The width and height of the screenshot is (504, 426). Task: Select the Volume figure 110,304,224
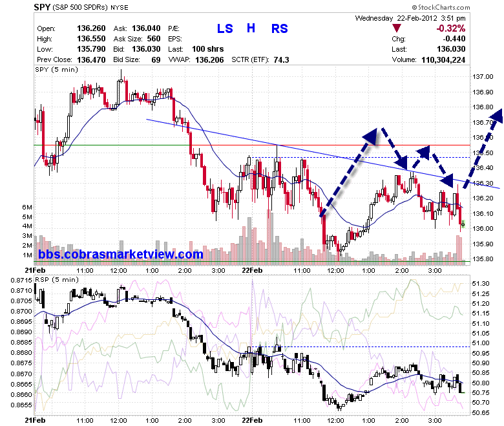coord(443,60)
